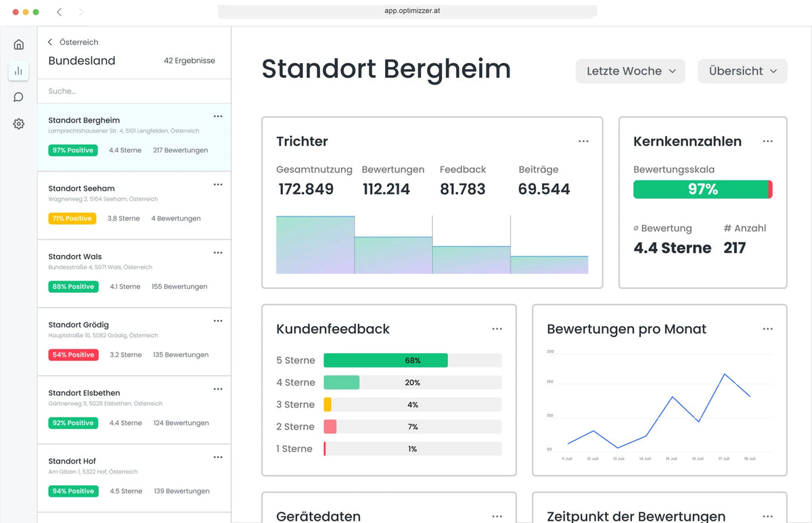Click the 2 Sterne 7% bar
Viewport: 812px width, 523px height.
click(x=413, y=426)
